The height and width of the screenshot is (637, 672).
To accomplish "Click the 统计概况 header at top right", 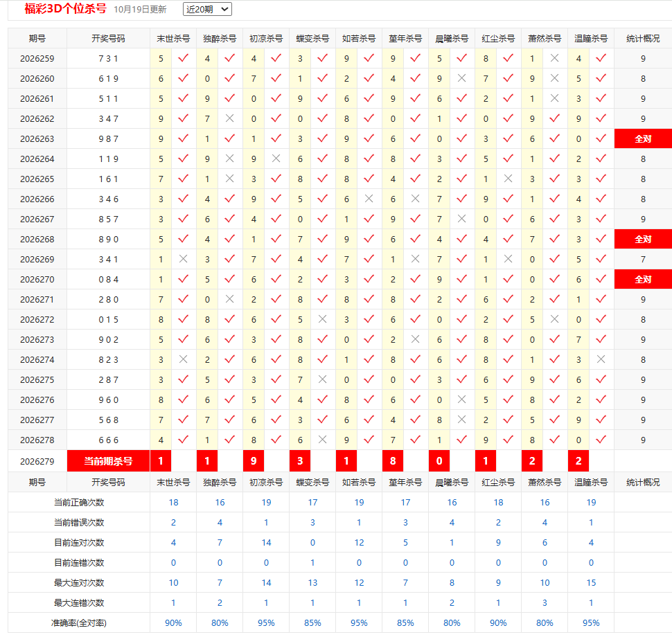I will 643,39.
